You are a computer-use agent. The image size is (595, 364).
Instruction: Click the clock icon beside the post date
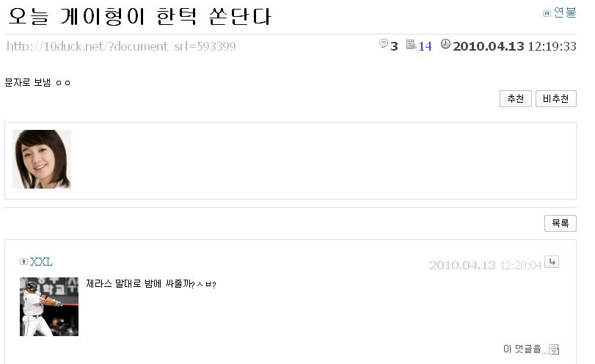445,44
